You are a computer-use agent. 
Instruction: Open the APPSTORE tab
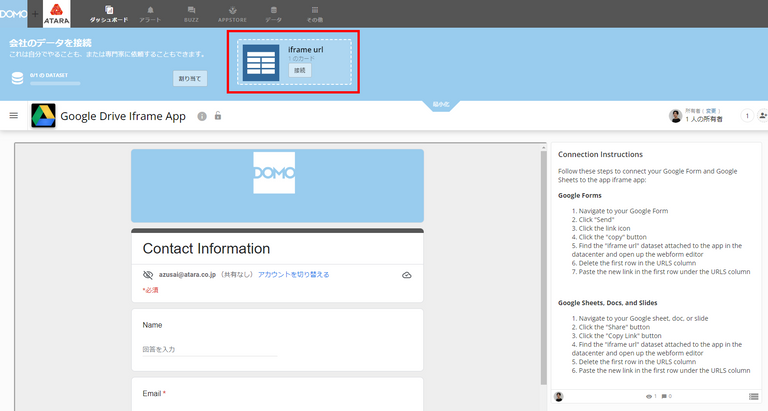coord(232,14)
